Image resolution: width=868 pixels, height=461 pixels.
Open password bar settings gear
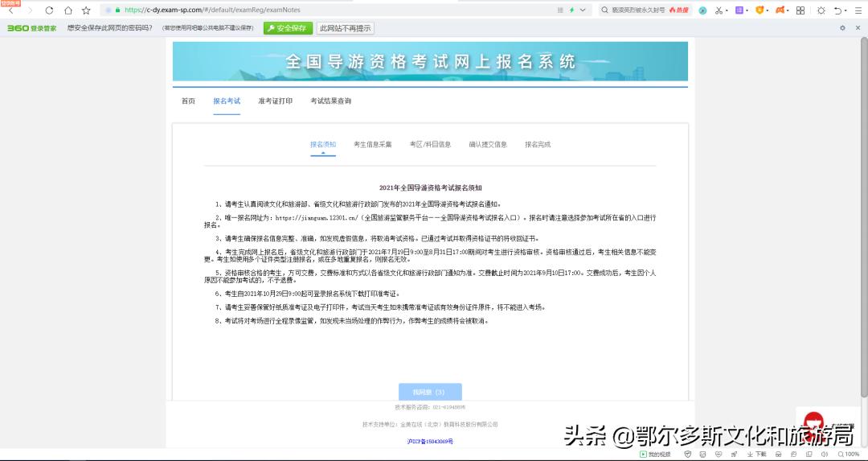pyautogui.click(x=842, y=27)
